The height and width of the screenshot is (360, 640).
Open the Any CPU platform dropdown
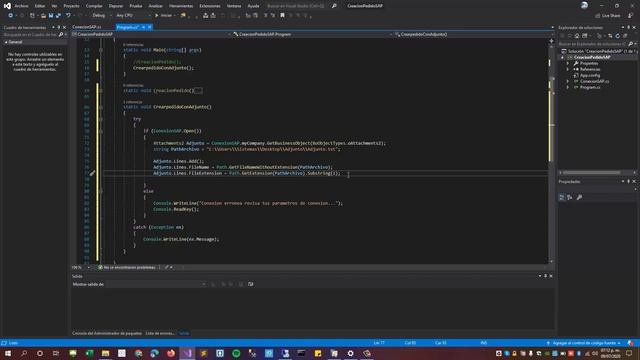pyautogui.click(x=133, y=16)
